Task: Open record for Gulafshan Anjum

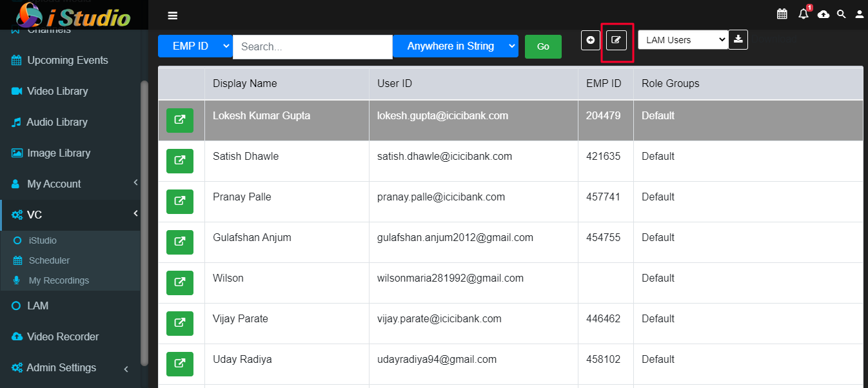Action: [180, 242]
